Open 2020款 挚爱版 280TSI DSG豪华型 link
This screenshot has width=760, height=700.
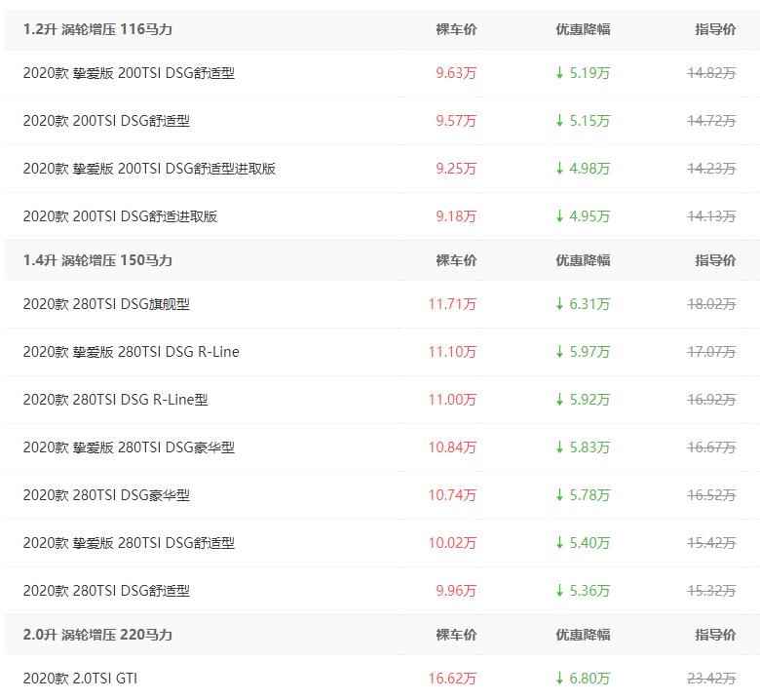click(x=129, y=447)
